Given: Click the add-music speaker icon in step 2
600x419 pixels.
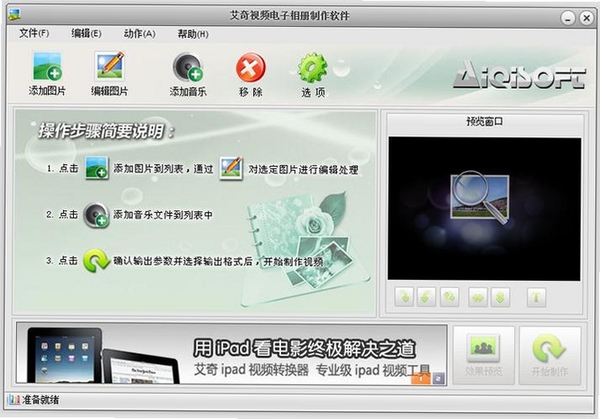Looking at the screenshot, I should click(96, 215).
